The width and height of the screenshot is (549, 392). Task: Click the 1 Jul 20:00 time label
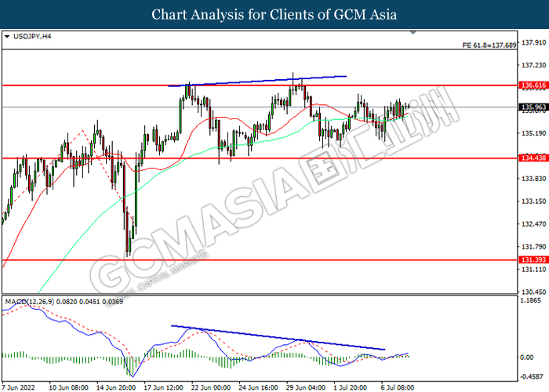click(350, 387)
